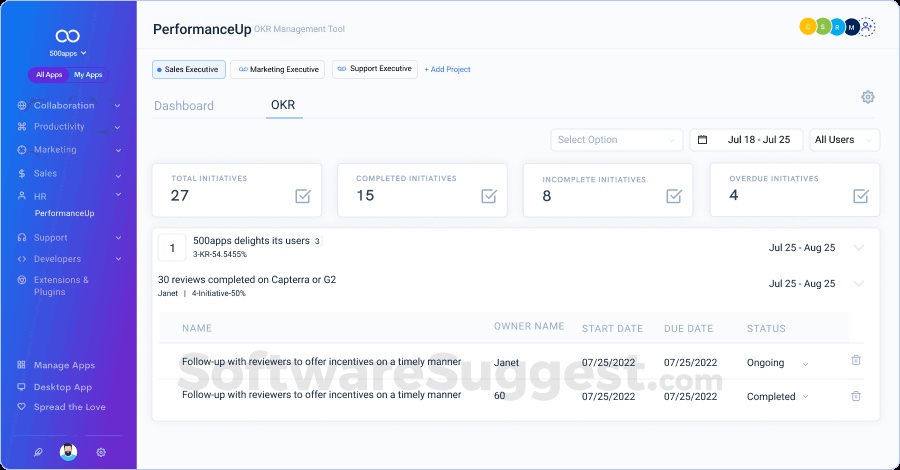Expand the Marketing menu chevron
The image size is (900, 470).
(118, 150)
